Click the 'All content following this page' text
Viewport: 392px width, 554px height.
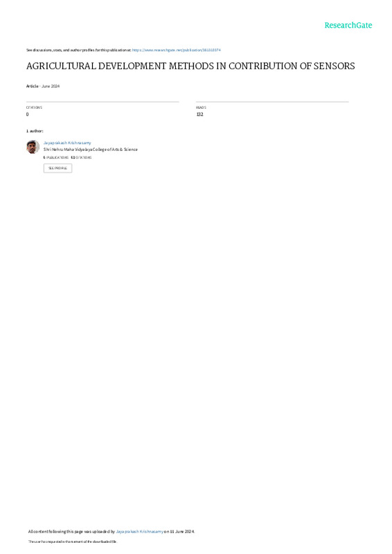(56, 531)
